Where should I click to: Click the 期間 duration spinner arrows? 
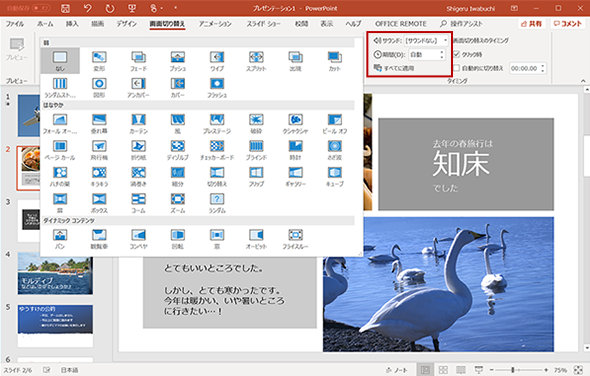click(x=442, y=55)
